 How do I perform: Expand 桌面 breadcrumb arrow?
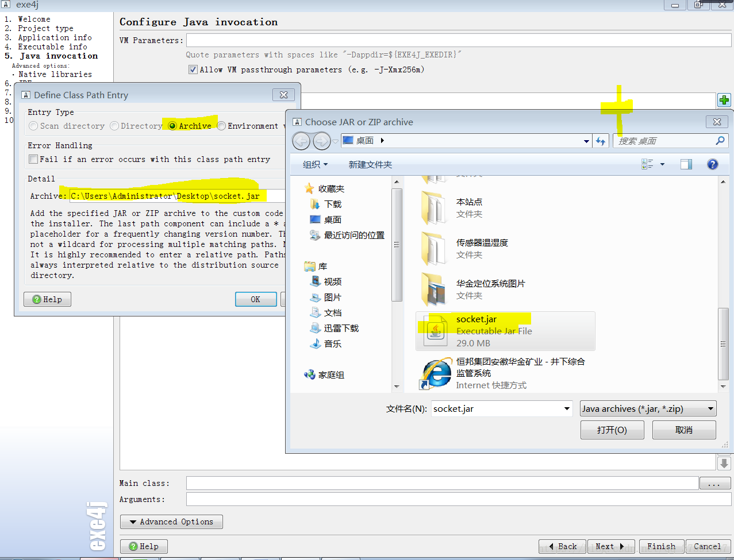pos(382,141)
